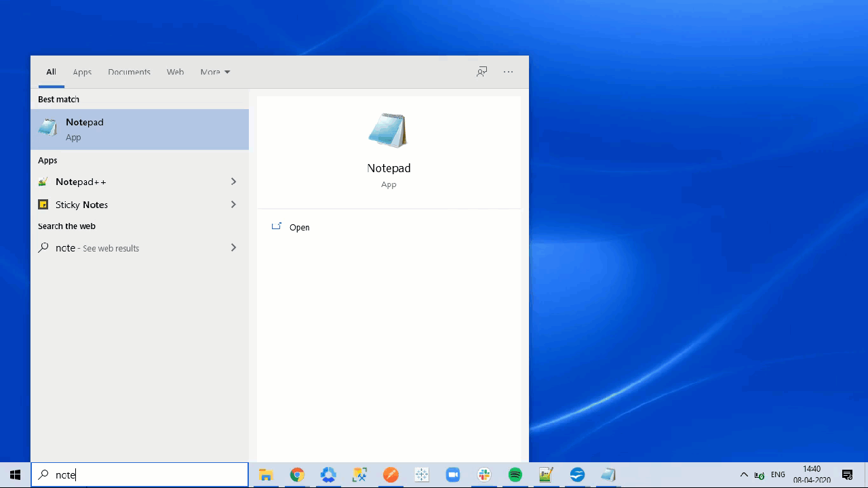Open the Snipping tool icon on taskbar
The height and width of the screenshot is (488, 868).
click(359, 475)
